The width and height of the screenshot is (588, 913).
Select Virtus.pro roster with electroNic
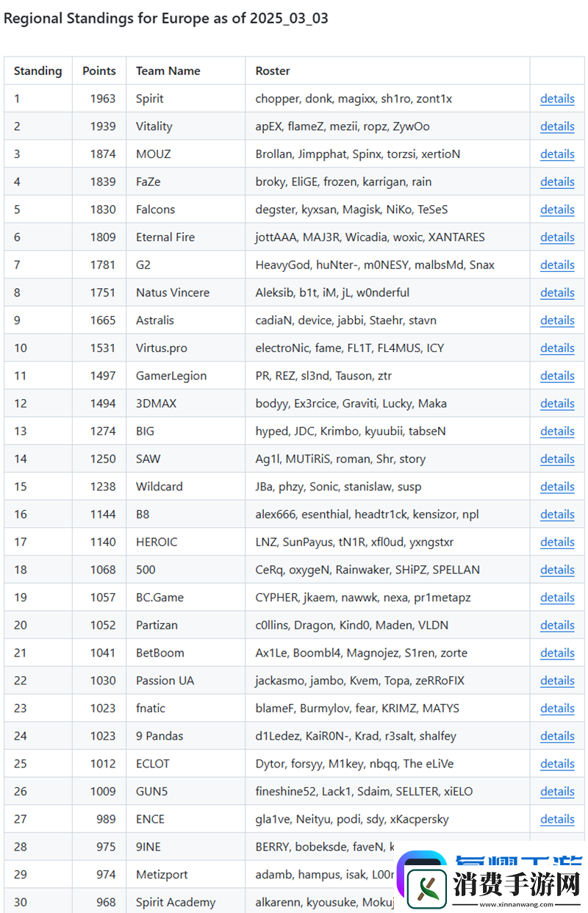click(350, 348)
